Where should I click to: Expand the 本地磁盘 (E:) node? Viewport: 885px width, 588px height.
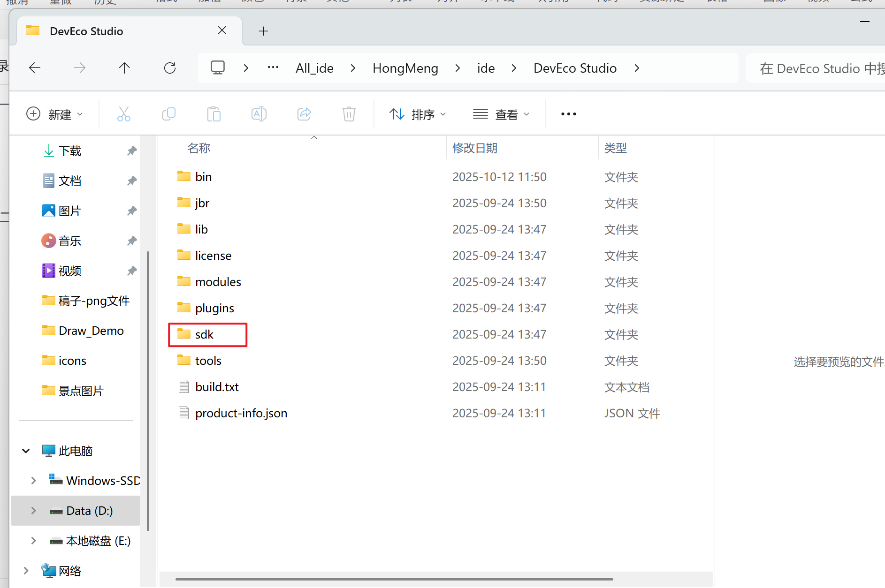coord(33,541)
